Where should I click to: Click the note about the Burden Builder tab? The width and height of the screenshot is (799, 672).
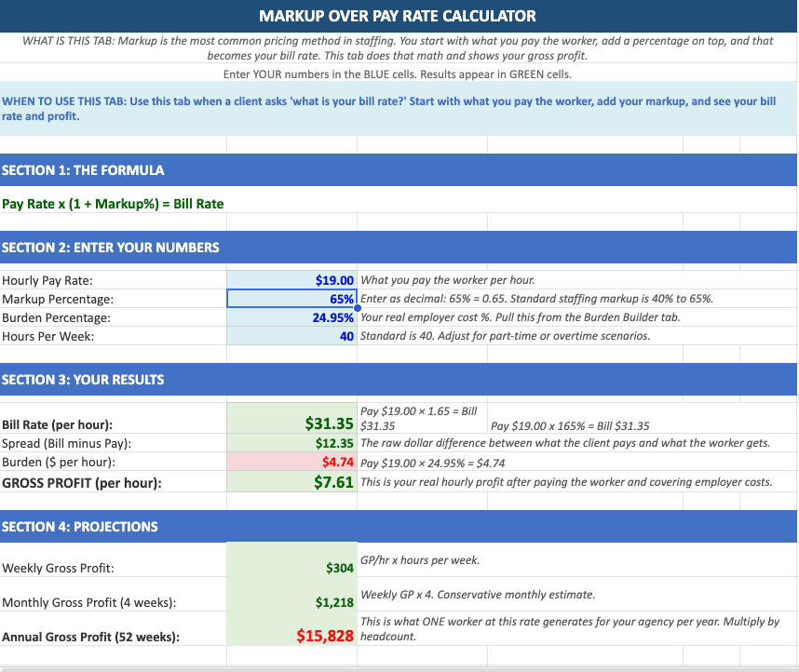[521, 317]
